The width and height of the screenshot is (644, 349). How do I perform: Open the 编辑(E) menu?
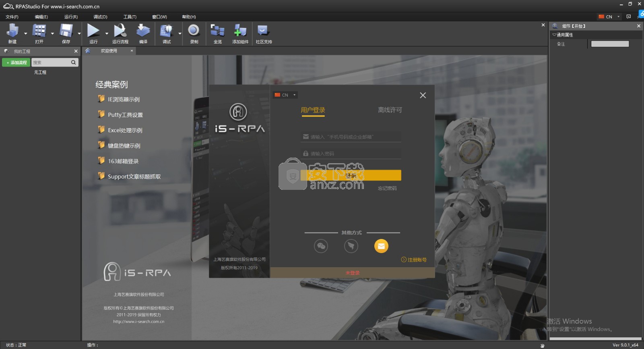tap(41, 17)
